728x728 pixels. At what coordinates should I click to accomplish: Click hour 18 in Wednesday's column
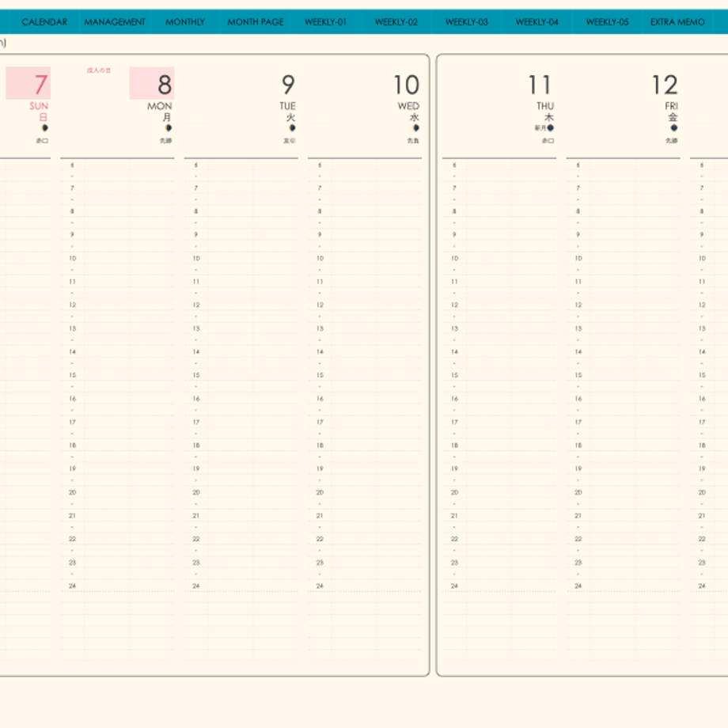pyautogui.click(x=320, y=445)
